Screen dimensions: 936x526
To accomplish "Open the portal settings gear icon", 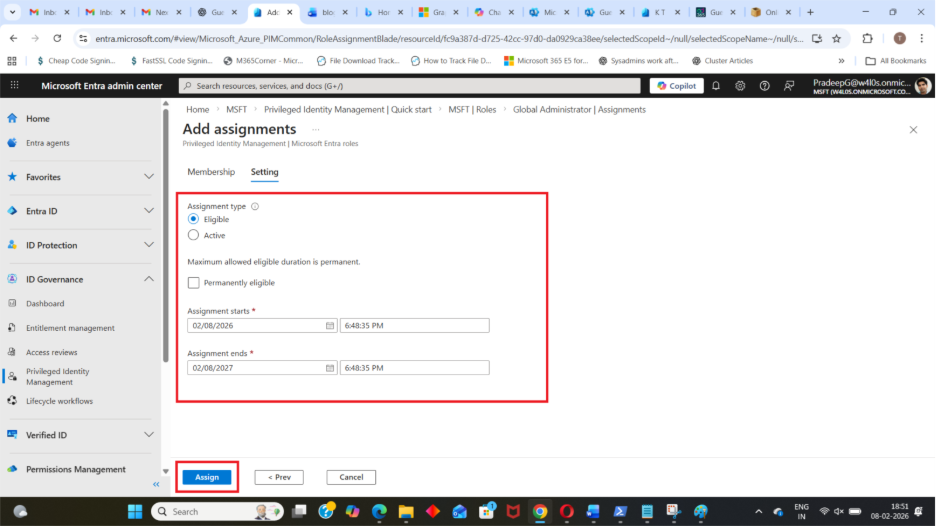I will pos(740,86).
